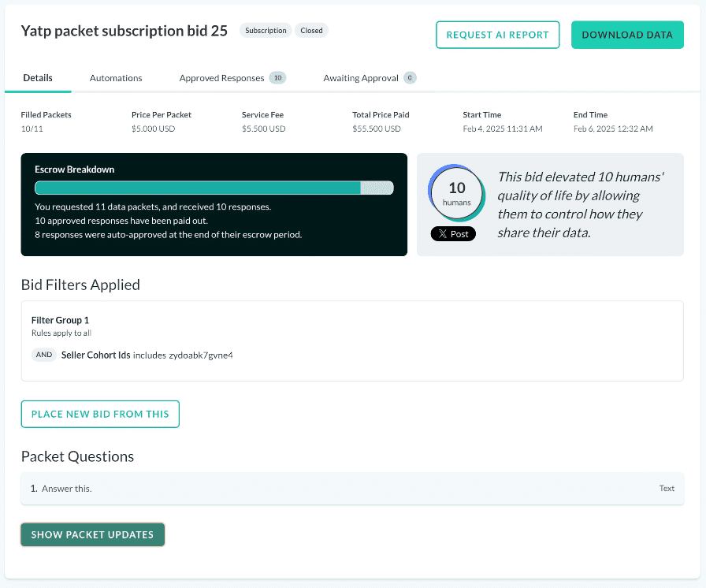Click the Filter Group 1 heading
Screen dimensions: 706x588
pyautogui.click(x=61, y=320)
